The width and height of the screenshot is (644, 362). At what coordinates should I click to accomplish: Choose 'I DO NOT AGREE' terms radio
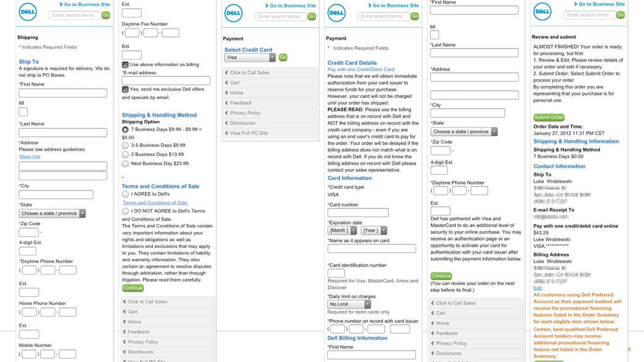click(x=125, y=211)
